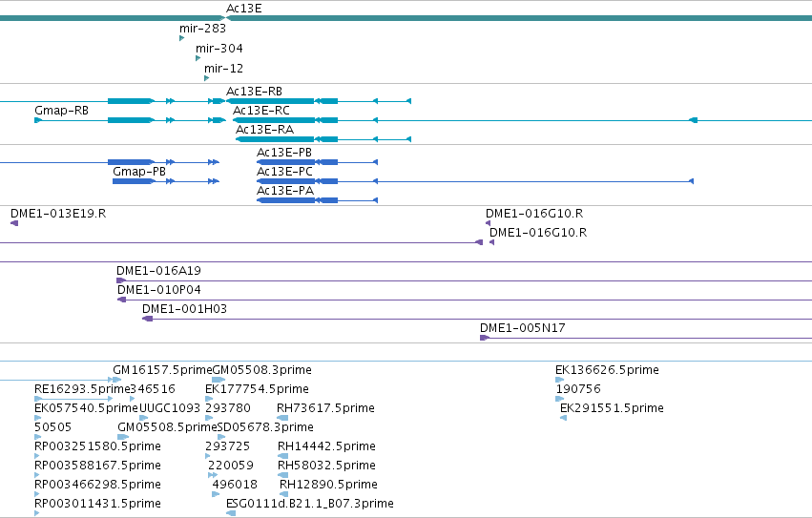Select the EK057540.5prime EST label
The height and width of the screenshot is (518, 812).
click(87, 408)
